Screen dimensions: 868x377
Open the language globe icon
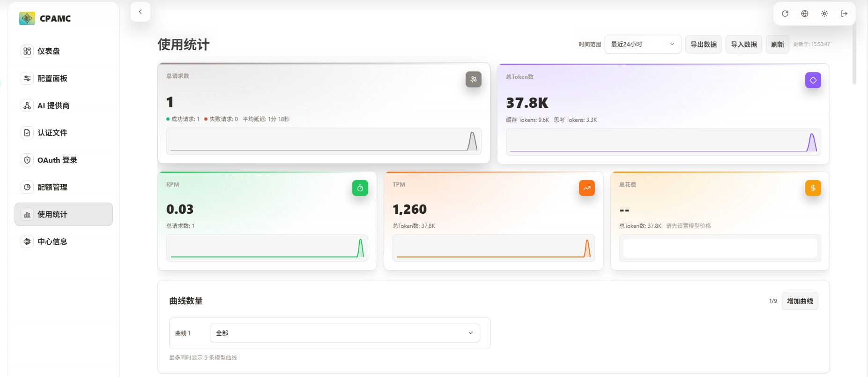tap(805, 14)
